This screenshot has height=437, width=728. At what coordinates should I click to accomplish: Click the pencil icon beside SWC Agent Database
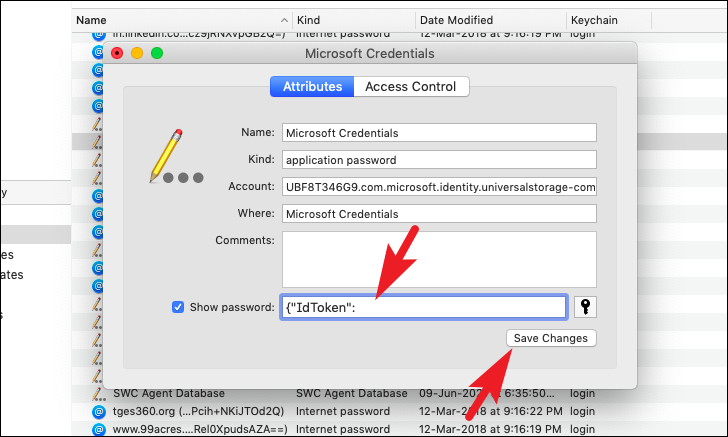98,394
